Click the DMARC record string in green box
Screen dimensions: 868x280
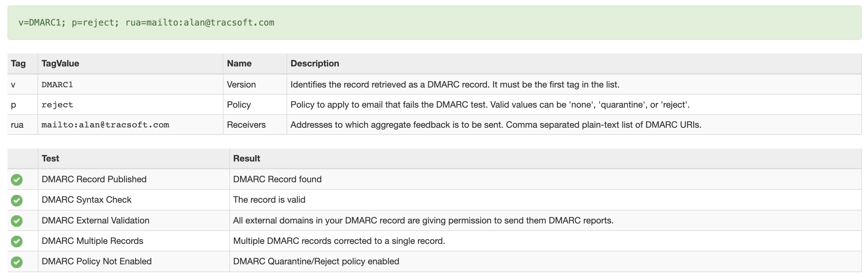pos(146,23)
